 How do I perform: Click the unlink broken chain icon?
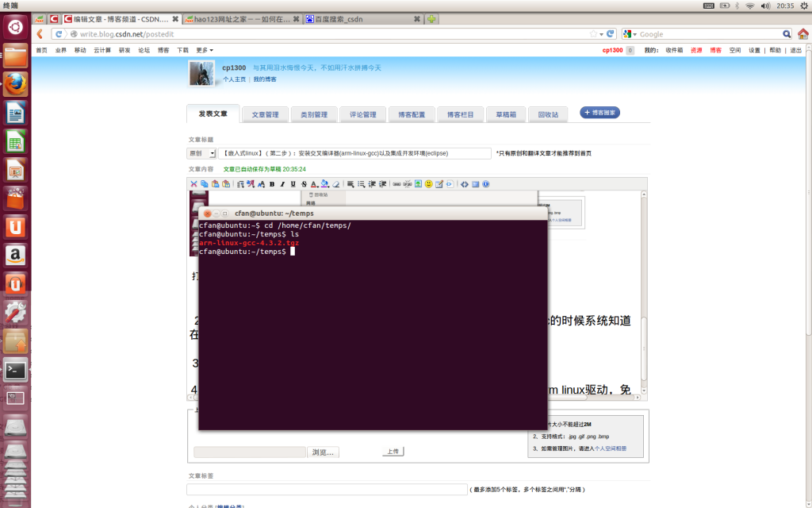[408, 184]
